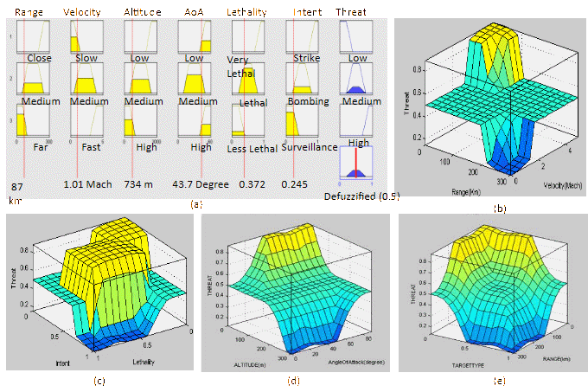Click the '43.7 Degree' AoA value

coord(201,184)
